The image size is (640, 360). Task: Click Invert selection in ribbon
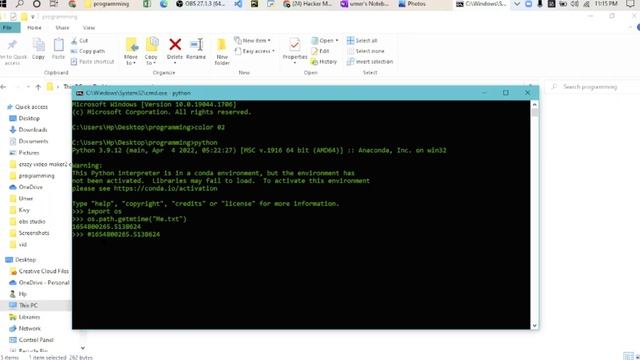[370, 62]
